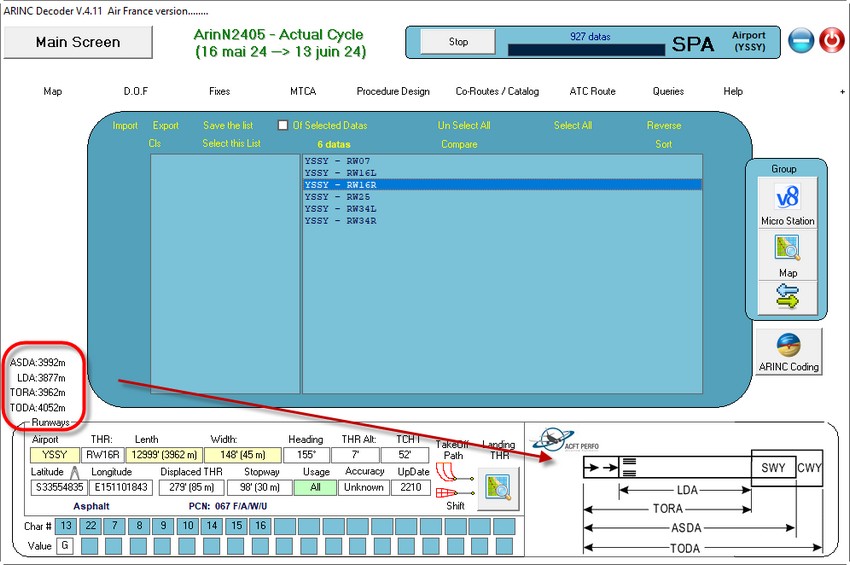This screenshot has width=850, height=565.
Task: Open the Queries menu
Action: (x=668, y=91)
